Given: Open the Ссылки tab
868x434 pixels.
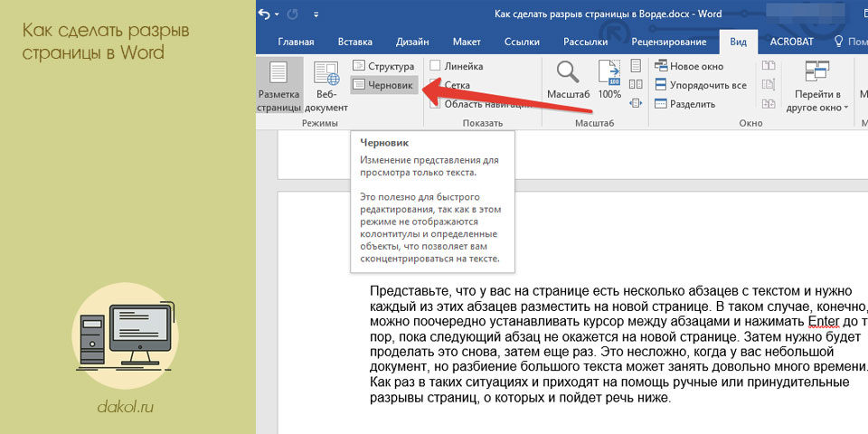Looking at the screenshot, I should (522, 42).
